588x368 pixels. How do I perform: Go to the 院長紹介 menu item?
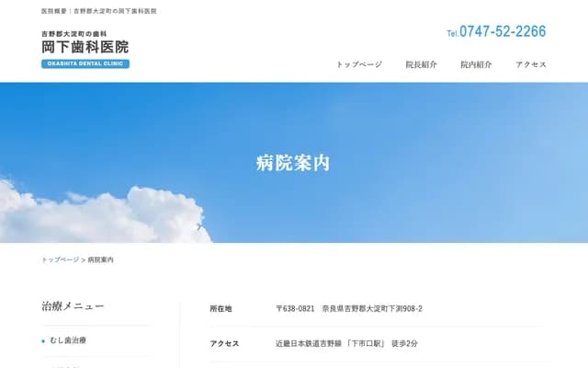421,64
